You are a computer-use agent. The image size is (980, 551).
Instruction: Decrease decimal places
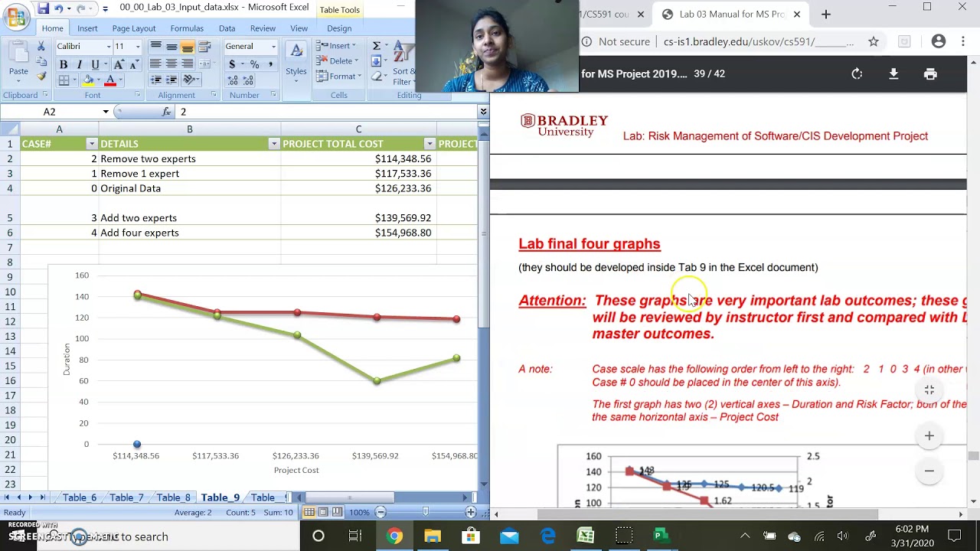coord(248,80)
